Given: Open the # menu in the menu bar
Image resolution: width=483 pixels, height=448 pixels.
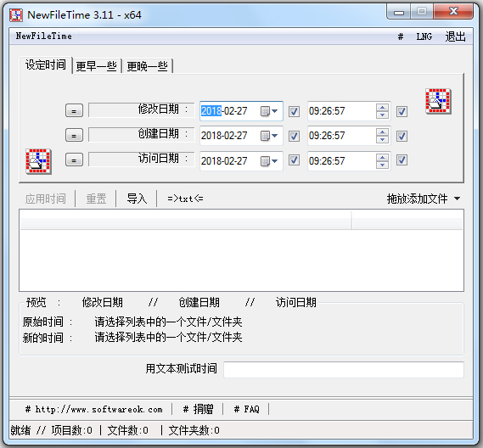Looking at the screenshot, I should (x=401, y=37).
